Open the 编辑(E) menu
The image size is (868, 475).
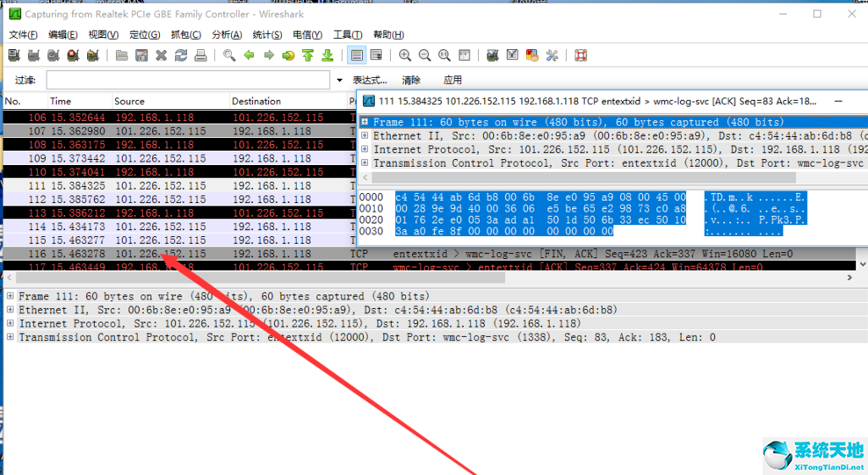click(62, 35)
